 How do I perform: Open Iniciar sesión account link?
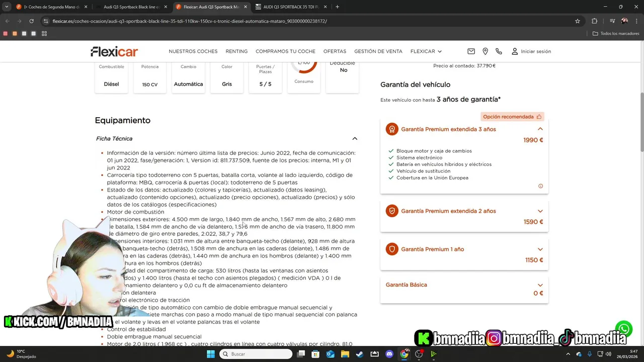coord(531,51)
